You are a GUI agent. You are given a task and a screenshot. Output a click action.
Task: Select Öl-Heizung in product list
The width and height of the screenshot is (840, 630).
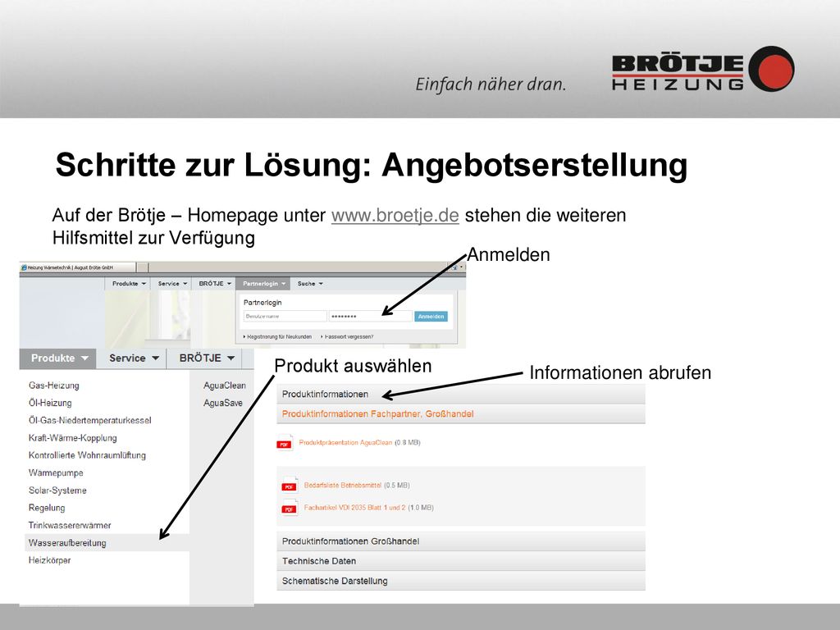point(50,403)
